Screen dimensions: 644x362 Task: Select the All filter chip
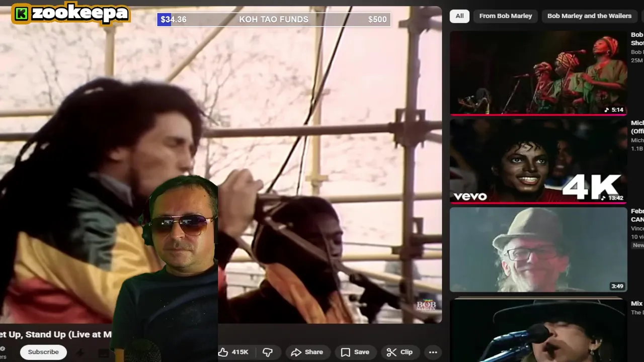pos(460,16)
